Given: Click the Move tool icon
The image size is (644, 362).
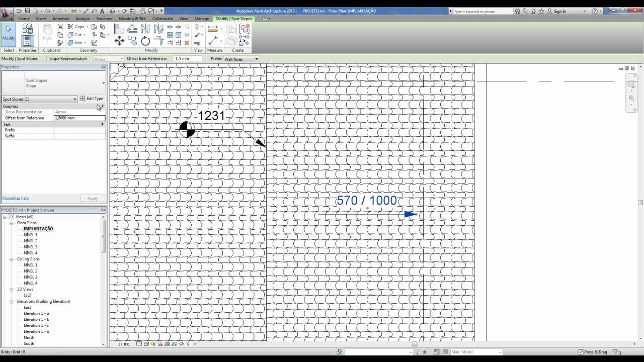Looking at the screenshot, I should (119, 41).
